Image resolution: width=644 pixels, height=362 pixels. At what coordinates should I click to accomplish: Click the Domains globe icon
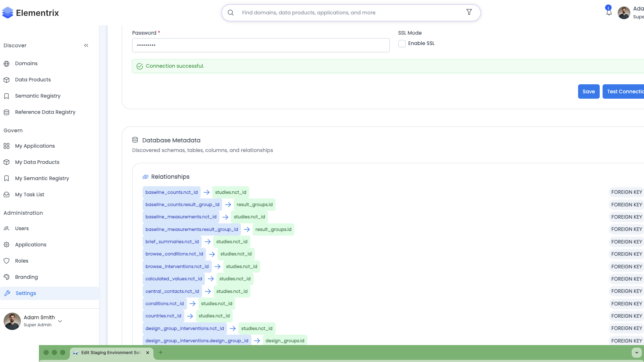[x=6, y=64]
